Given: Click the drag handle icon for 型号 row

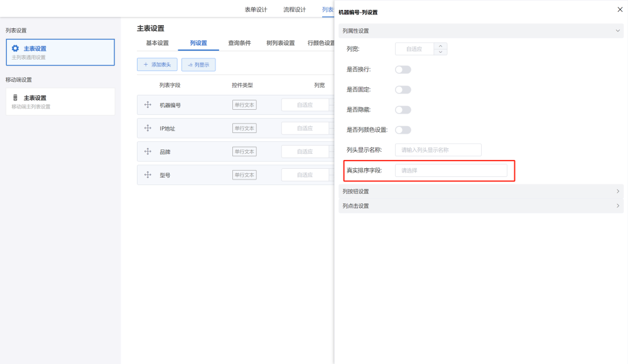Looking at the screenshot, I should point(148,174).
